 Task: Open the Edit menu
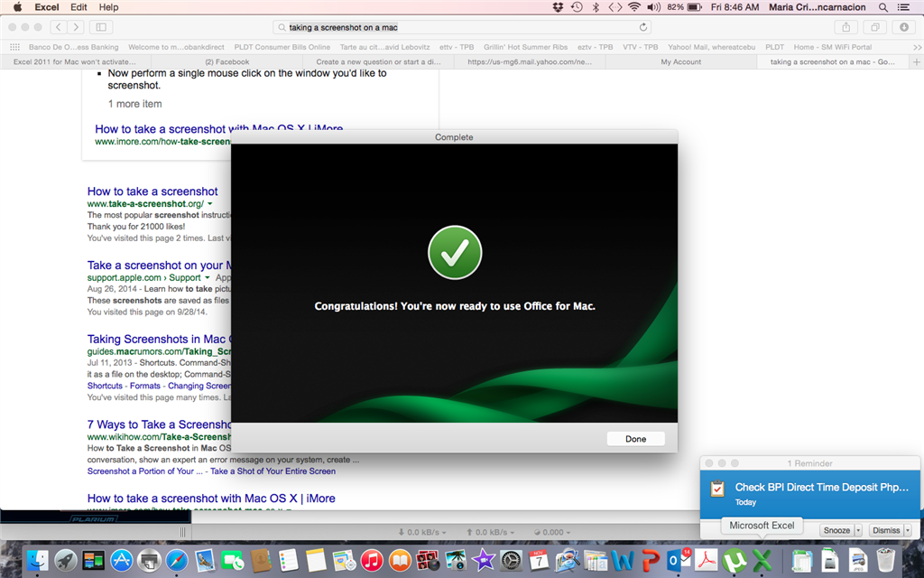(x=79, y=7)
